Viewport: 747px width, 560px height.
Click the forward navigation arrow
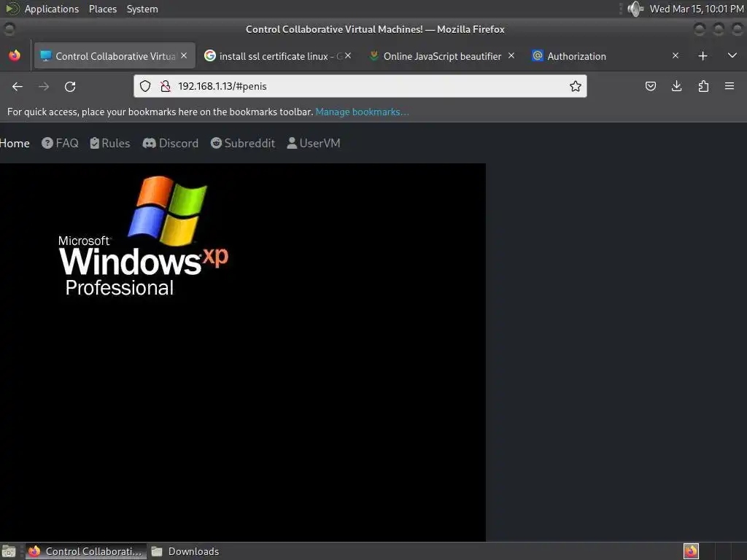(x=44, y=86)
